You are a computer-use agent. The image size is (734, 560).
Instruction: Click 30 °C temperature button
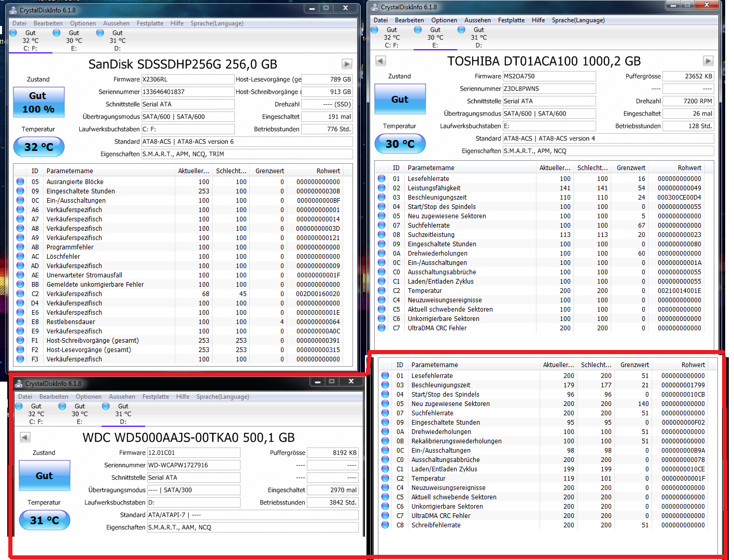(400, 144)
